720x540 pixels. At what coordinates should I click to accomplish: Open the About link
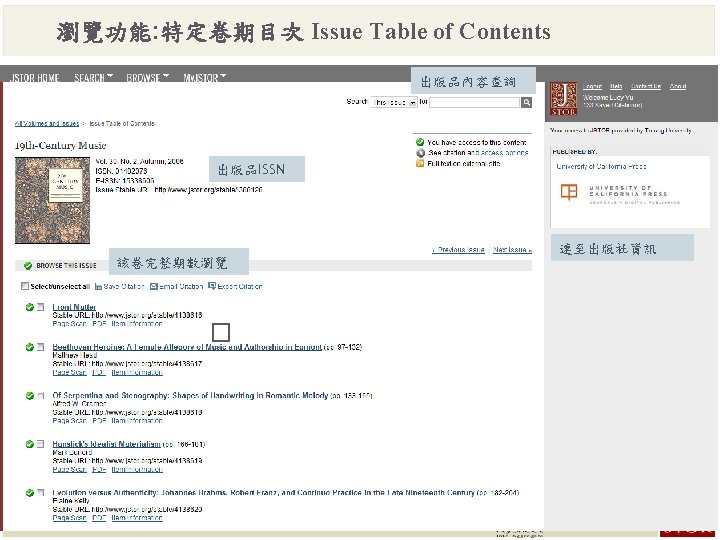(x=678, y=86)
